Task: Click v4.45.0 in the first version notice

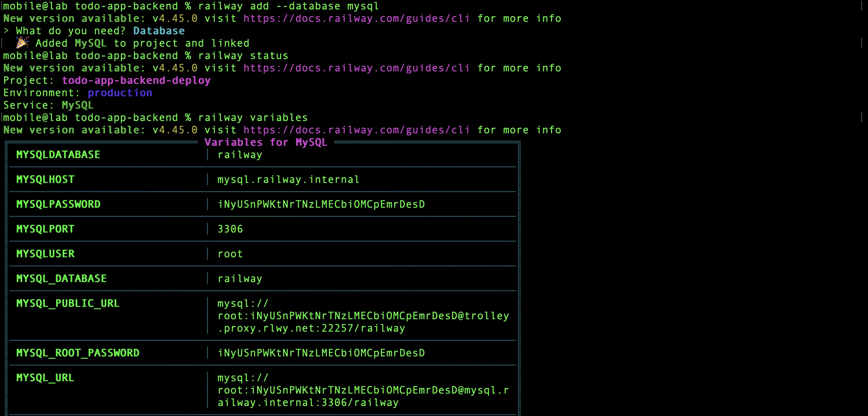Action: (x=175, y=19)
